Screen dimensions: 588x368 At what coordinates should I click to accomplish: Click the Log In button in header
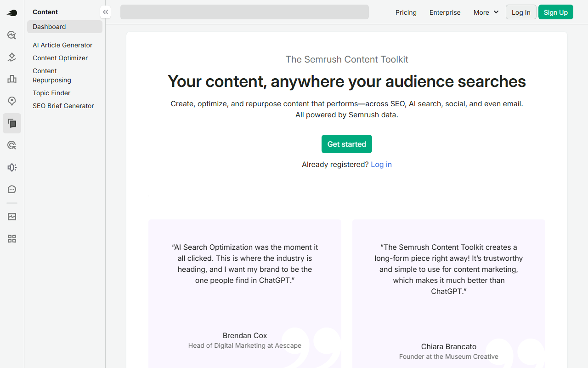[521, 12]
